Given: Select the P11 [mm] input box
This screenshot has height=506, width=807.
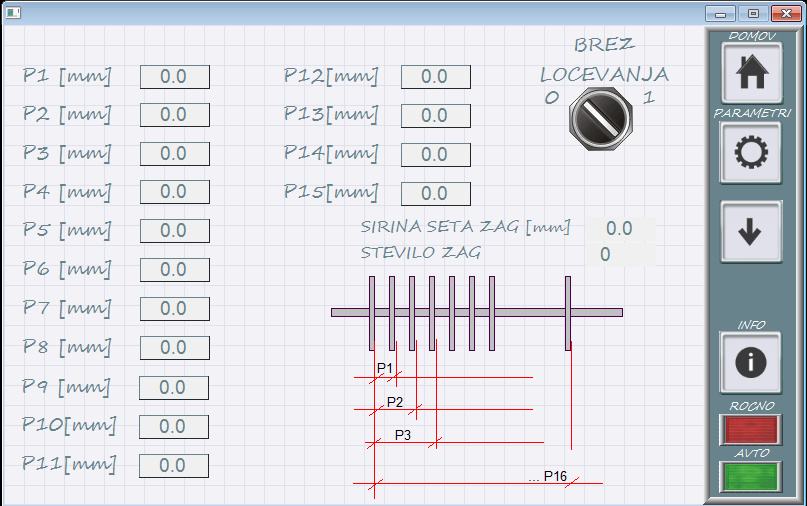Looking at the screenshot, I should coord(174,466).
